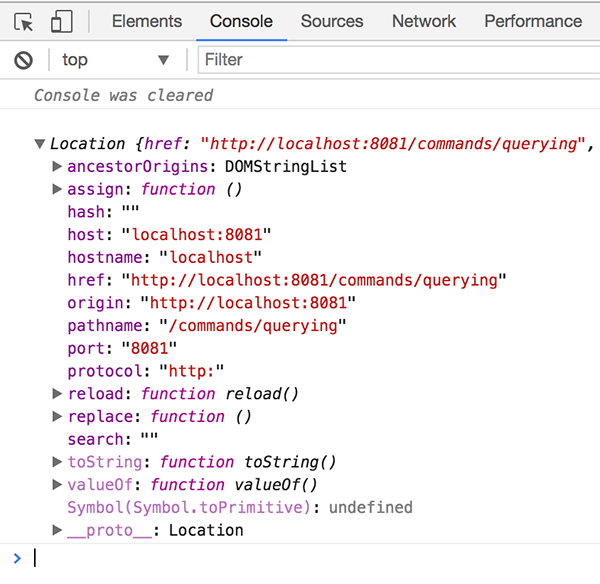The height and width of the screenshot is (584, 600).
Task: Expand the assign function entry
Action: 57,189
